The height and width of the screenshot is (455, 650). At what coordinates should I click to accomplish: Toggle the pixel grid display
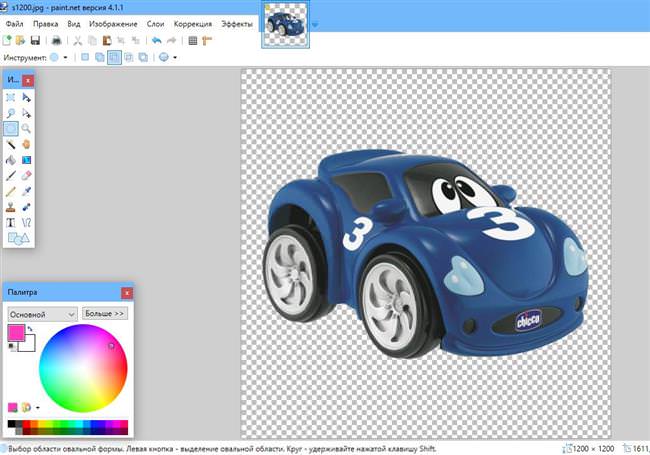tap(193, 41)
